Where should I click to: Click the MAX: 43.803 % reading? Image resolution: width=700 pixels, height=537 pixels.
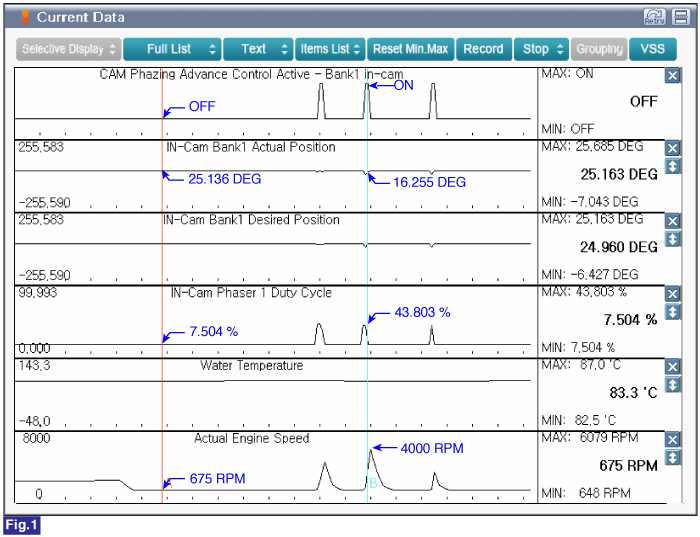[584, 292]
